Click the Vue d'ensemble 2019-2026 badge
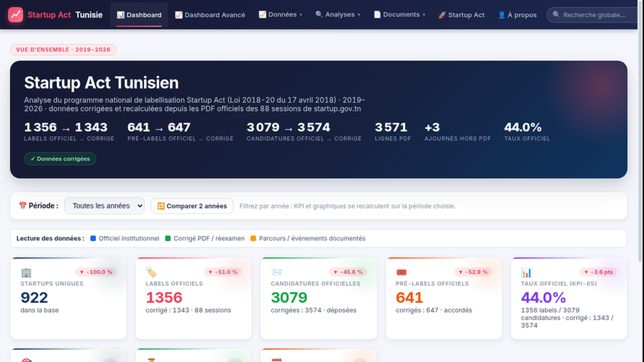 coord(63,50)
